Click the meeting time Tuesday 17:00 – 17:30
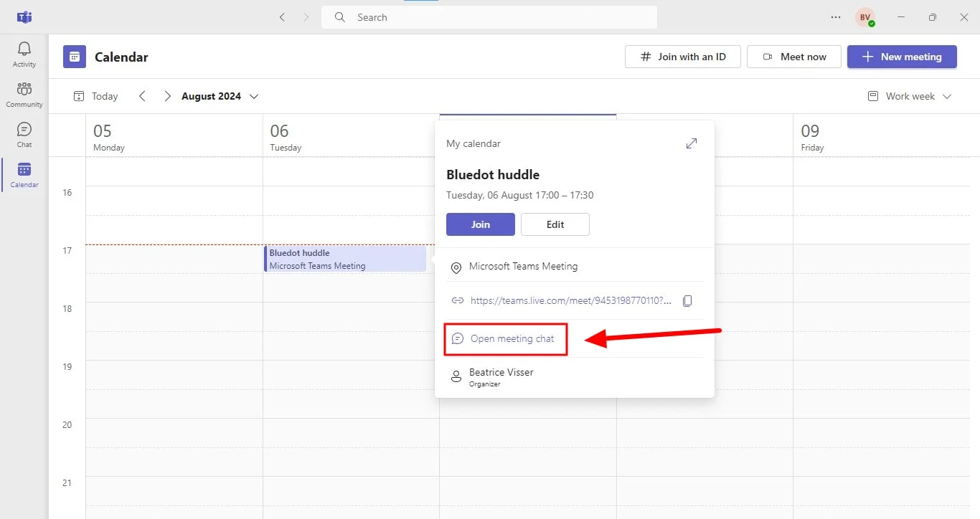Screen dimensions: 980x519 519,195
